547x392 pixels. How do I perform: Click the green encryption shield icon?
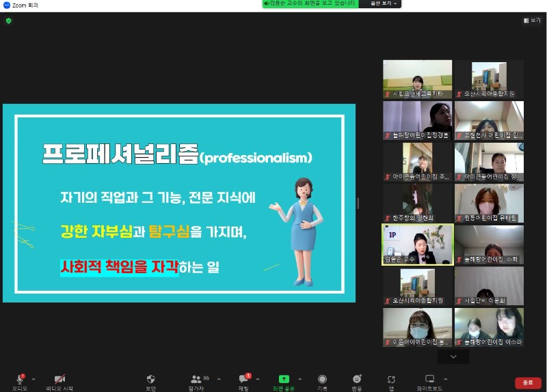(x=8, y=20)
